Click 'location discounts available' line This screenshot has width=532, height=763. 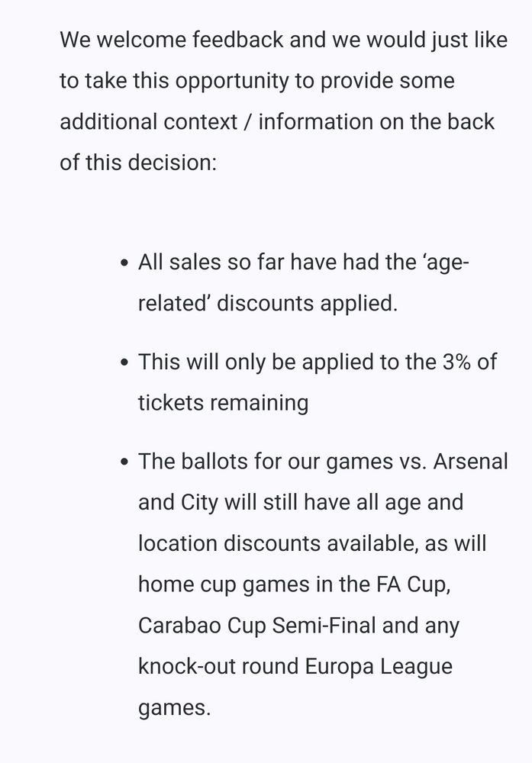[x=312, y=543]
